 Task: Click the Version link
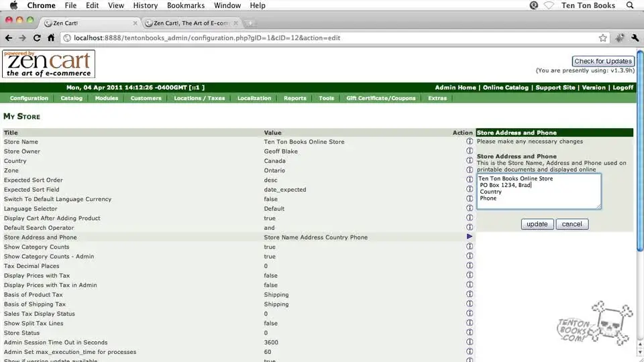(x=594, y=87)
